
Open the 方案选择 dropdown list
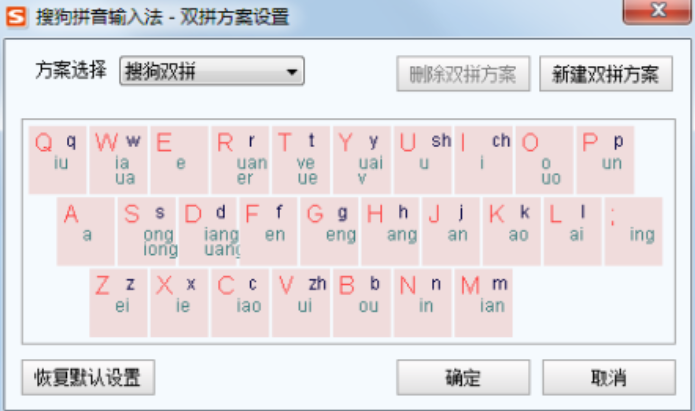click(211, 72)
